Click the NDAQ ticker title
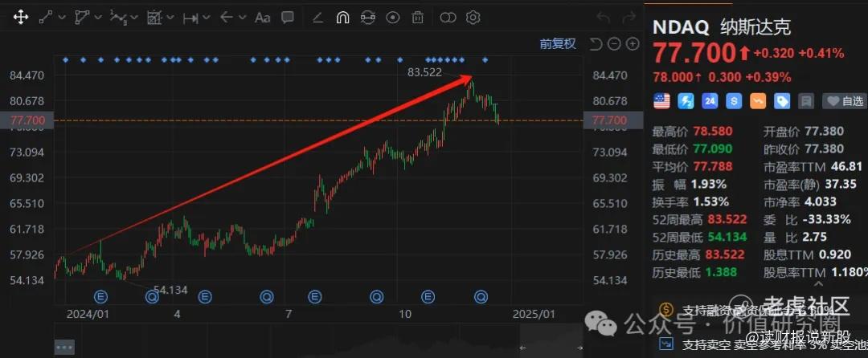 pyautogui.click(x=681, y=27)
